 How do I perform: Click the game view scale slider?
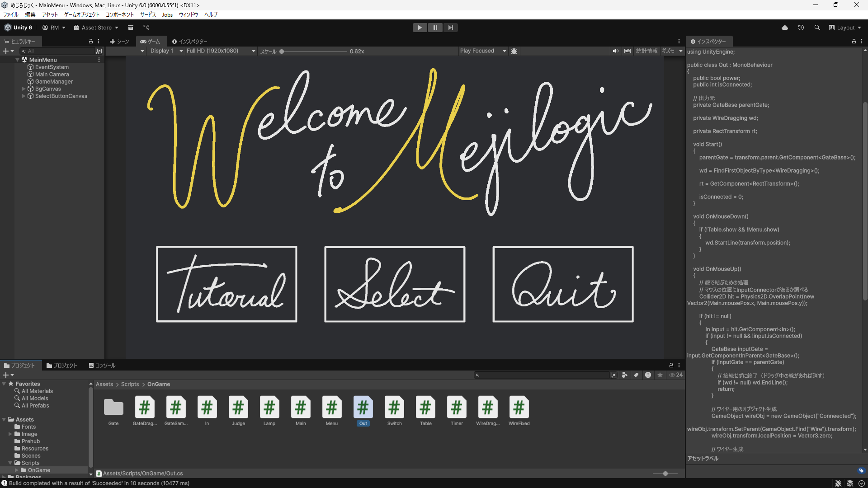(314, 52)
